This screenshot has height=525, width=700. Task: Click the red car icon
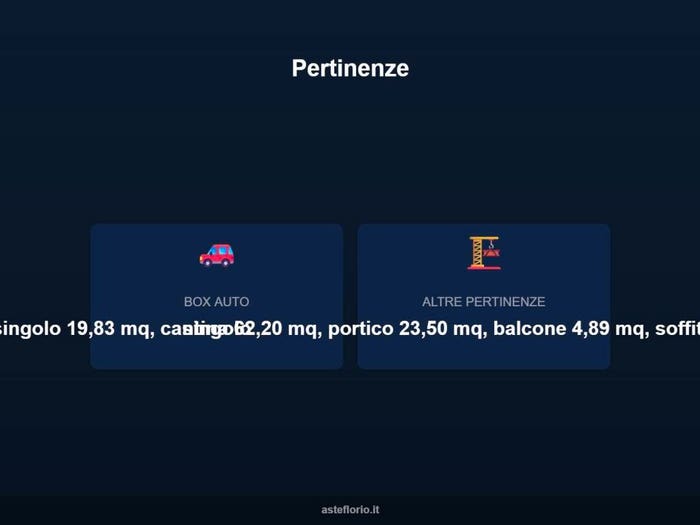click(217, 255)
